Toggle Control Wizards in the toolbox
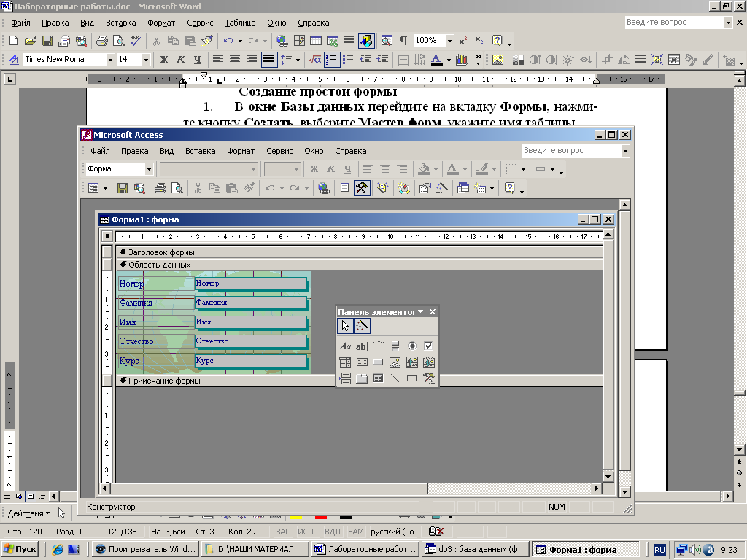This screenshot has height=560, width=747. click(x=362, y=326)
